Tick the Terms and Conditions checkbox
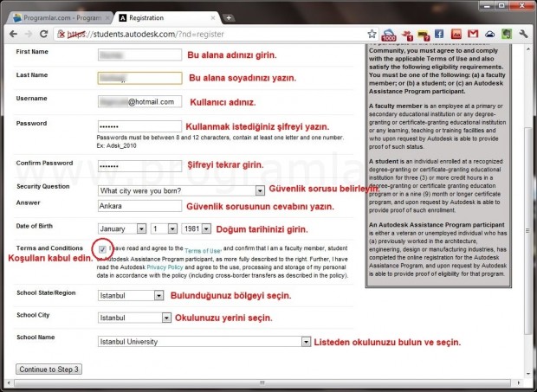The width and height of the screenshot is (537, 392). click(x=102, y=249)
